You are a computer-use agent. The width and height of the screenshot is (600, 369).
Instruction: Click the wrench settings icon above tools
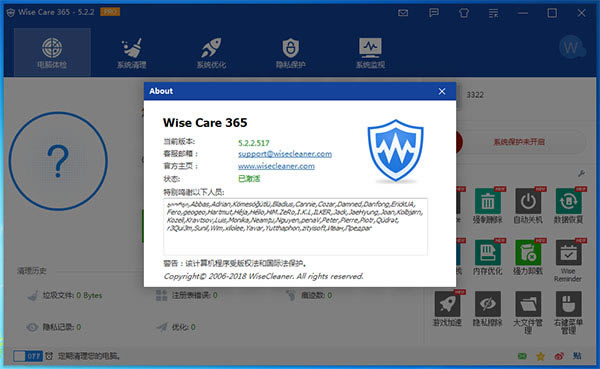coord(581,174)
